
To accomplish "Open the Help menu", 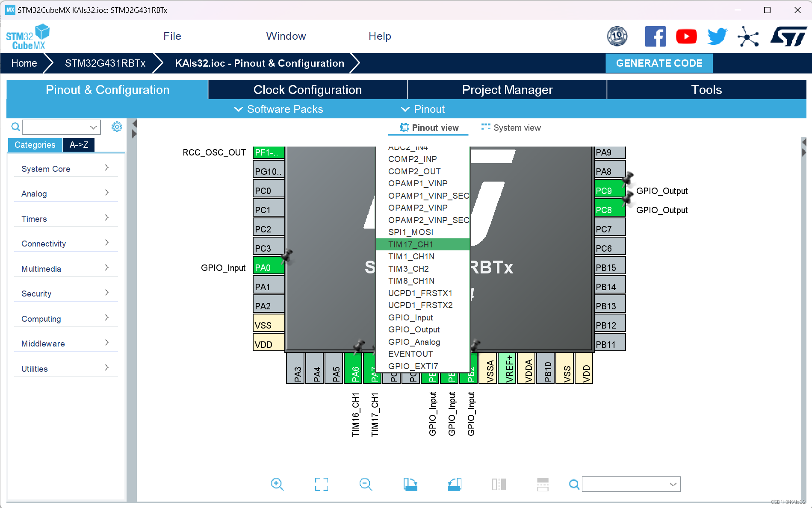I will (380, 36).
